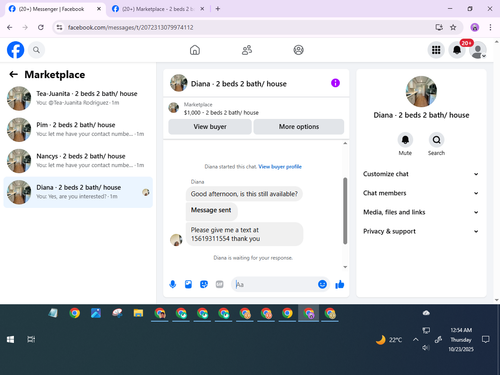Send a thumbs-up like

pos(340,284)
